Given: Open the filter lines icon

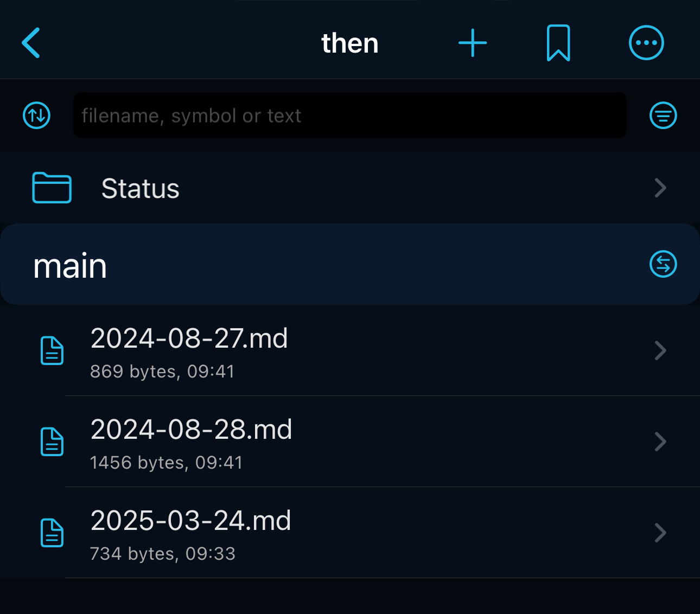Looking at the screenshot, I should point(663,115).
